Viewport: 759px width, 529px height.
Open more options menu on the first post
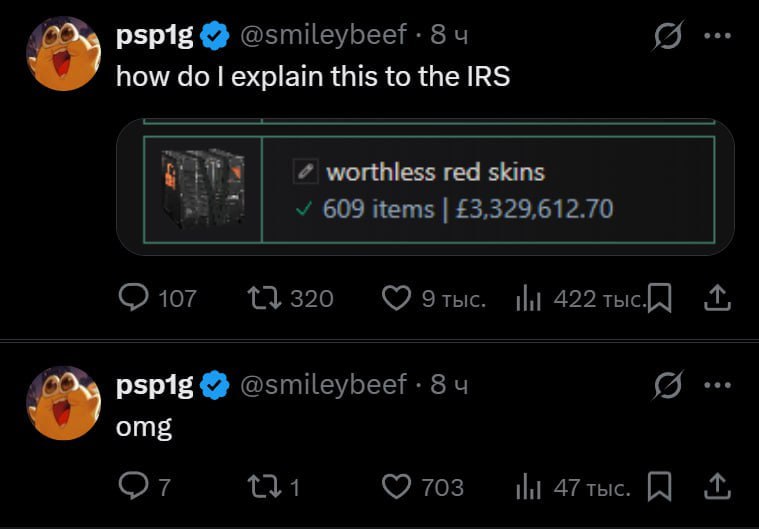(x=718, y=36)
